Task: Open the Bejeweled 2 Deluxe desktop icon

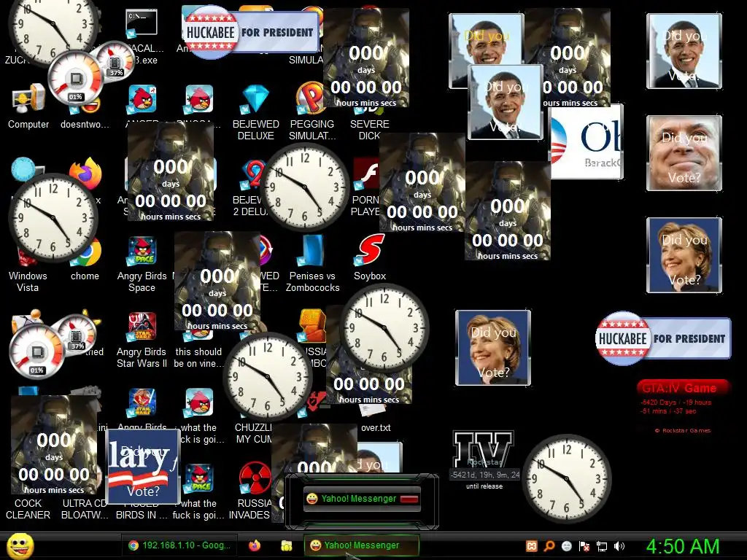Action: pos(252,175)
